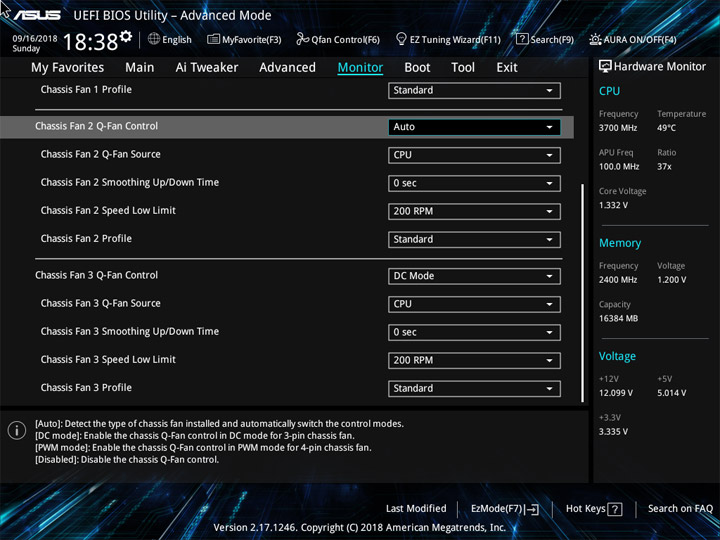Click the info icon beside help text
This screenshot has height=540, width=720.
[x=17, y=430]
